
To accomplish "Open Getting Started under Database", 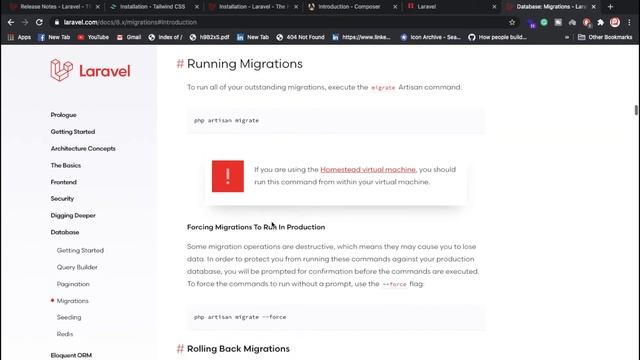I will click(80, 250).
